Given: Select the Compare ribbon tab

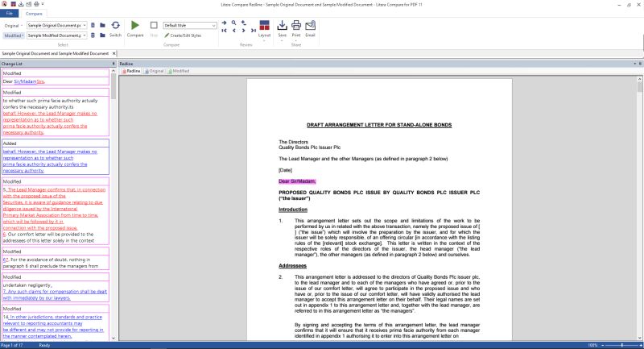Looking at the screenshot, I should click(34, 14).
